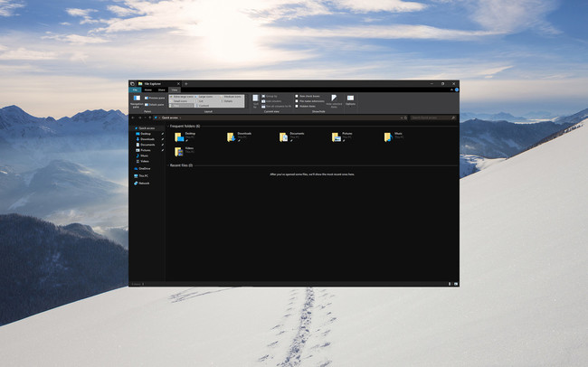Collapse the Recent files section

point(168,165)
